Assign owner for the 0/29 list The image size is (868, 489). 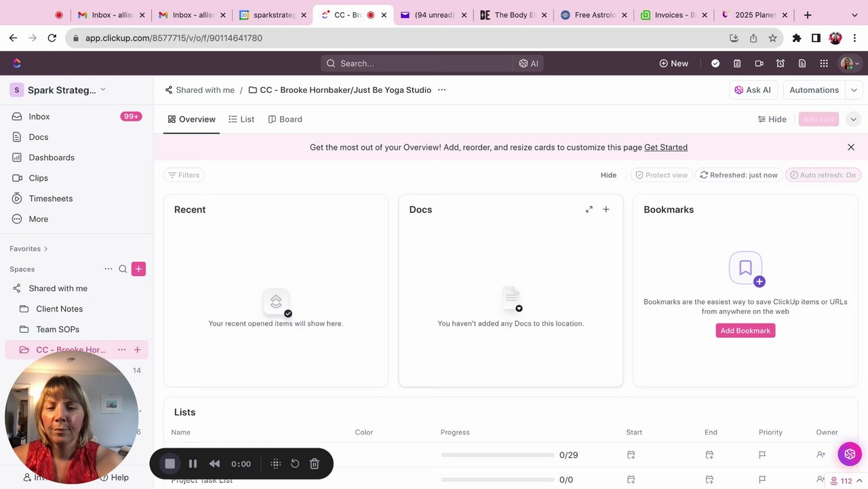click(821, 455)
